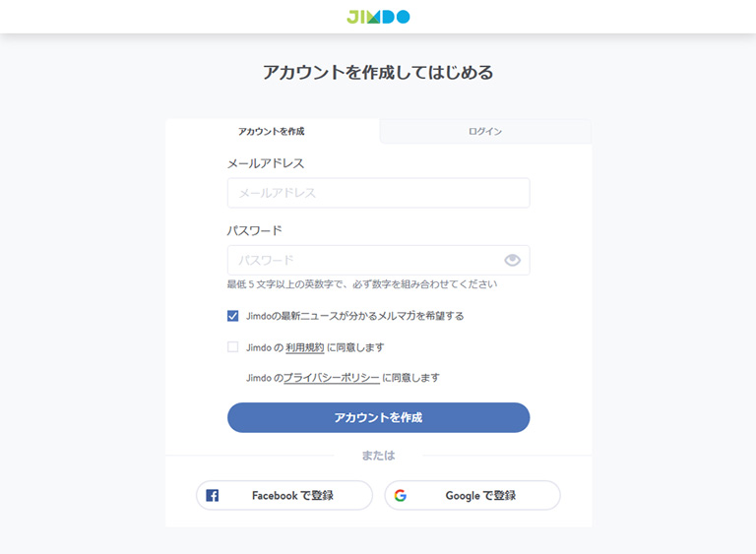Open the 利用規約 terms link
Image resolution: width=756 pixels, height=554 pixels.
305,347
